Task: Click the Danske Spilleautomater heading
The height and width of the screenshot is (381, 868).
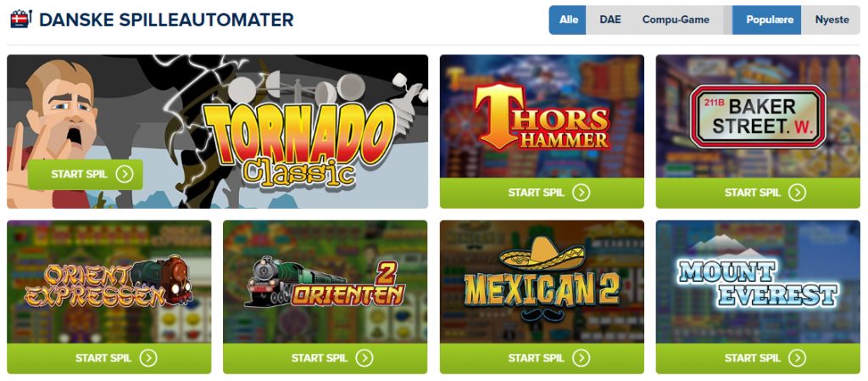Action: [x=166, y=20]
